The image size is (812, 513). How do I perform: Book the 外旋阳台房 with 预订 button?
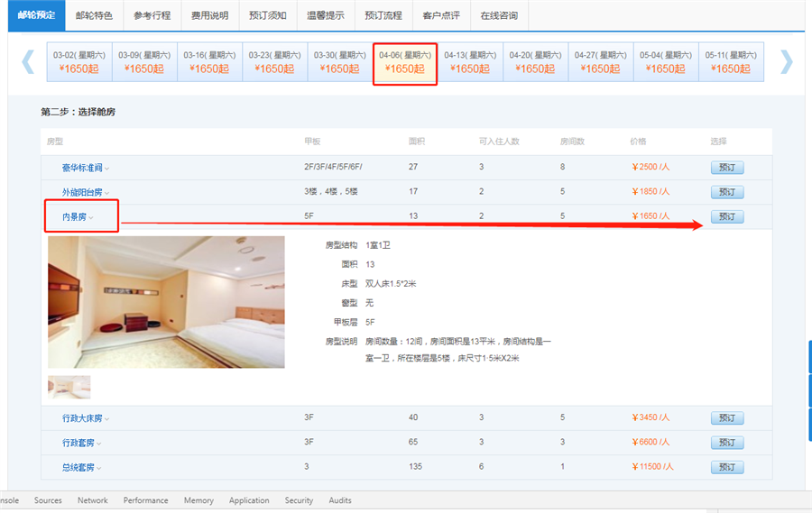pyautogui.click(x=727, y=192)
